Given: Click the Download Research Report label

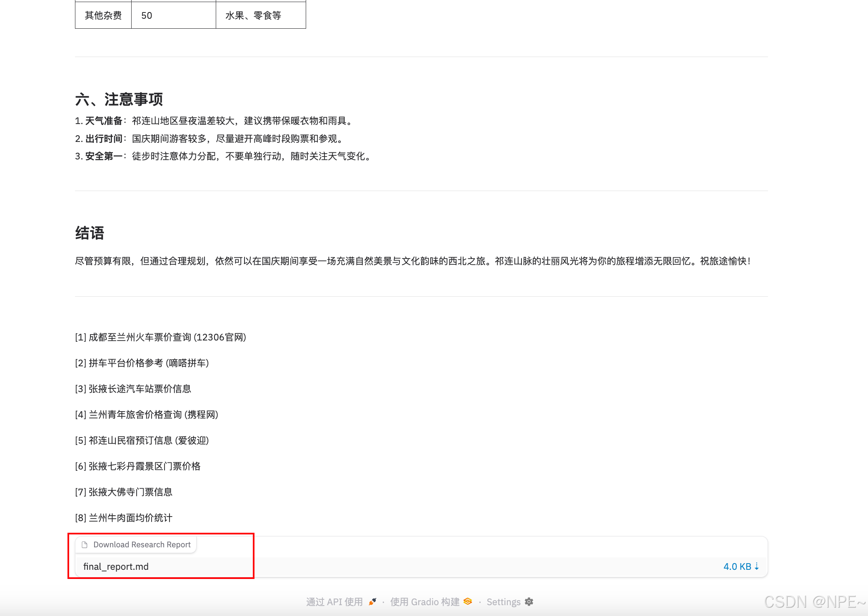Looking at the screenshot, I should coord(142,544).
